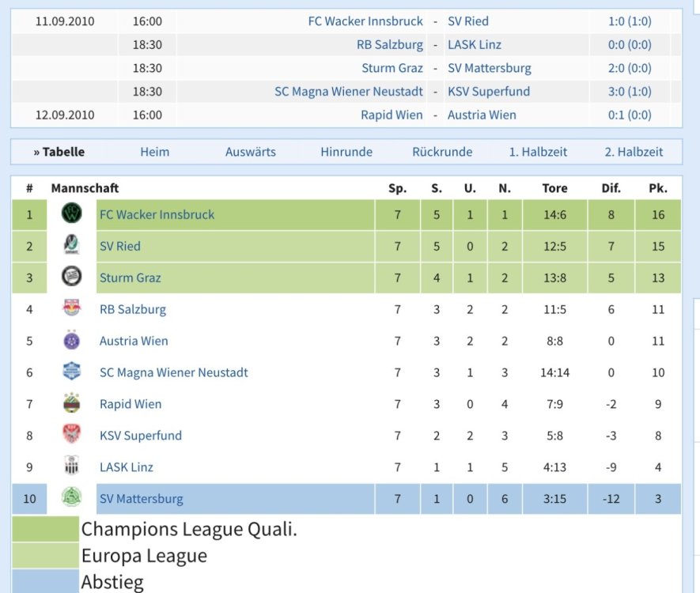Click the Abstieg legend color box
Viewport: 700px width, 593px height.
46,582
